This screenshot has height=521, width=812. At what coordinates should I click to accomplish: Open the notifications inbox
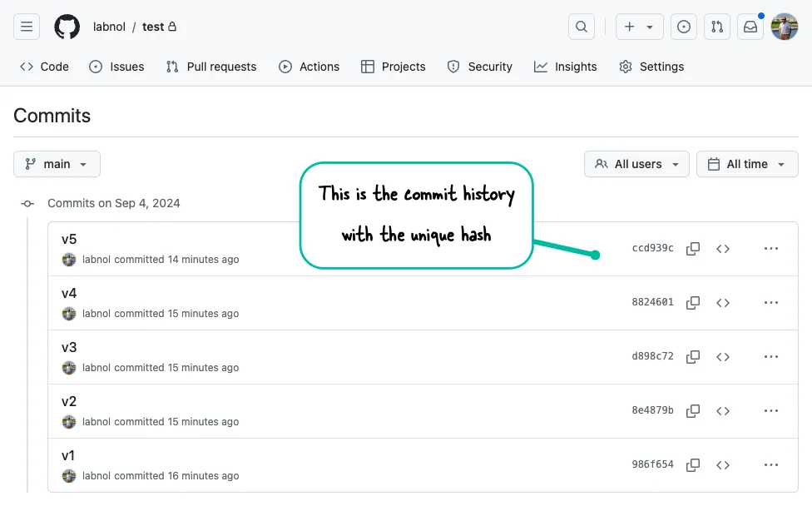click(750, 26)
